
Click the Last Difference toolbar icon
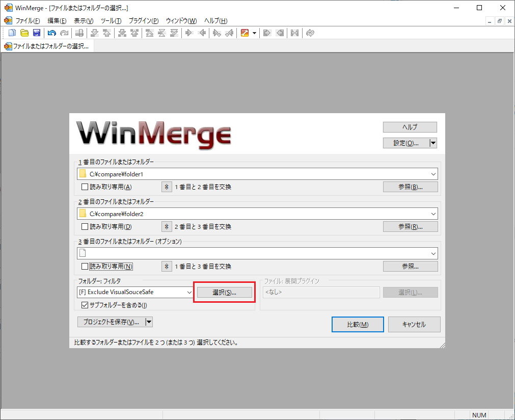click(174, 33)
